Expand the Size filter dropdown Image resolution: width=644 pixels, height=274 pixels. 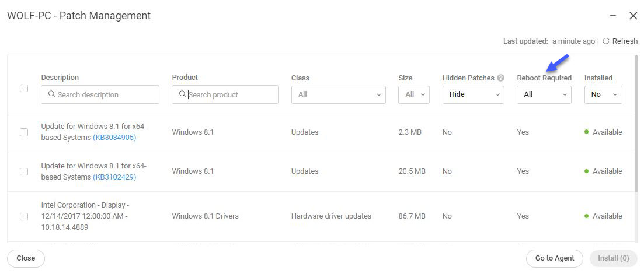[x=413, y=94]
